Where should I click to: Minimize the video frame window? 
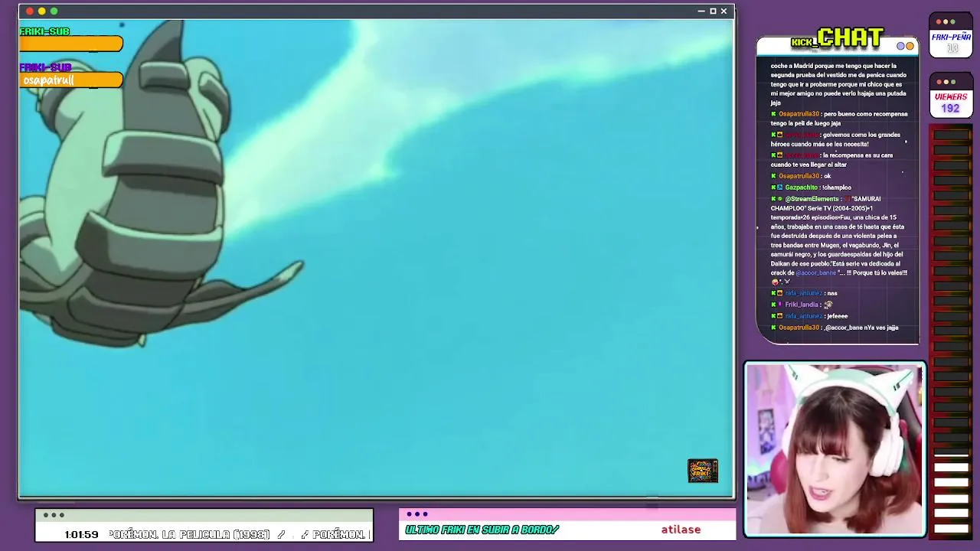701,11
